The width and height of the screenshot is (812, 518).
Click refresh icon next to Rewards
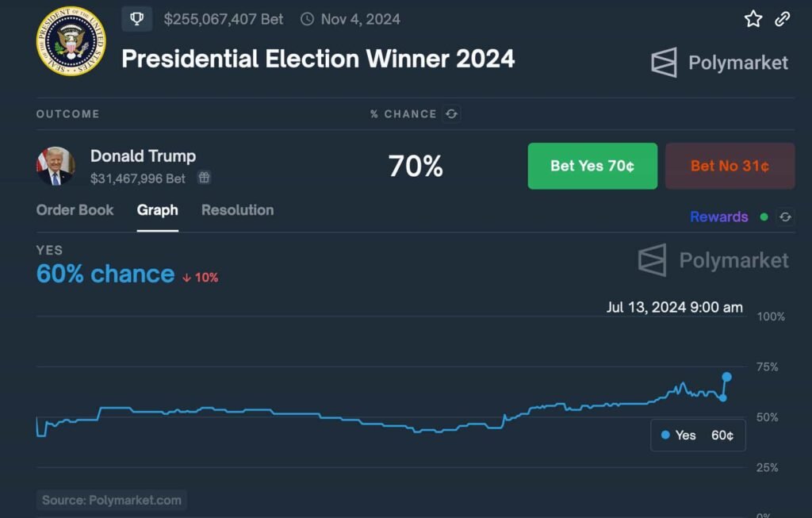point(784,217)
